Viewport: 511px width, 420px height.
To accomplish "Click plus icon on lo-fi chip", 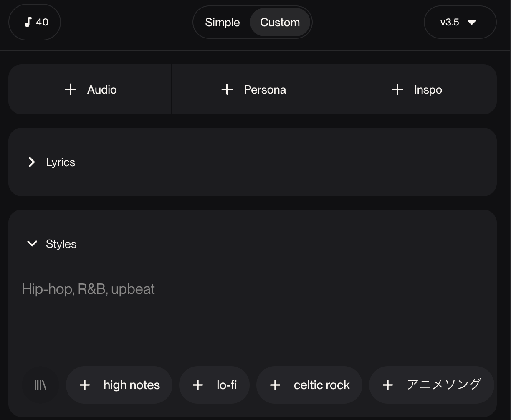I will point(198,385).
